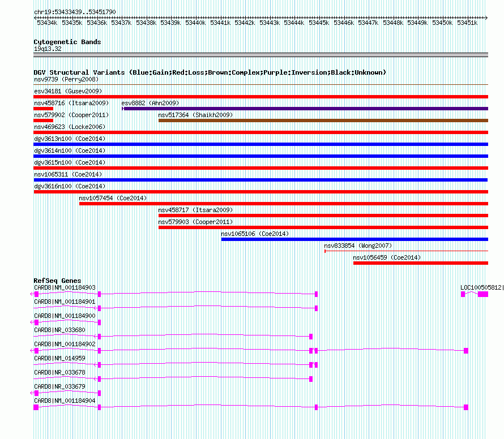Click the dgv3614n100 (Coe2014) blue bar
Image resolution: width=504 pixels, height=439 pixels.
click(x=260, y=156)
